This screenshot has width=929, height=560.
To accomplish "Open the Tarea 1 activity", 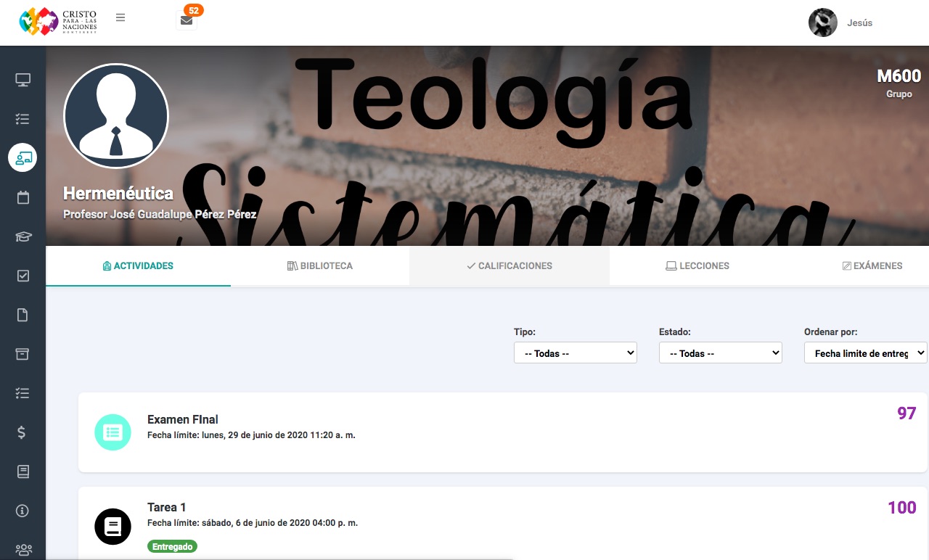I will 167,507.
